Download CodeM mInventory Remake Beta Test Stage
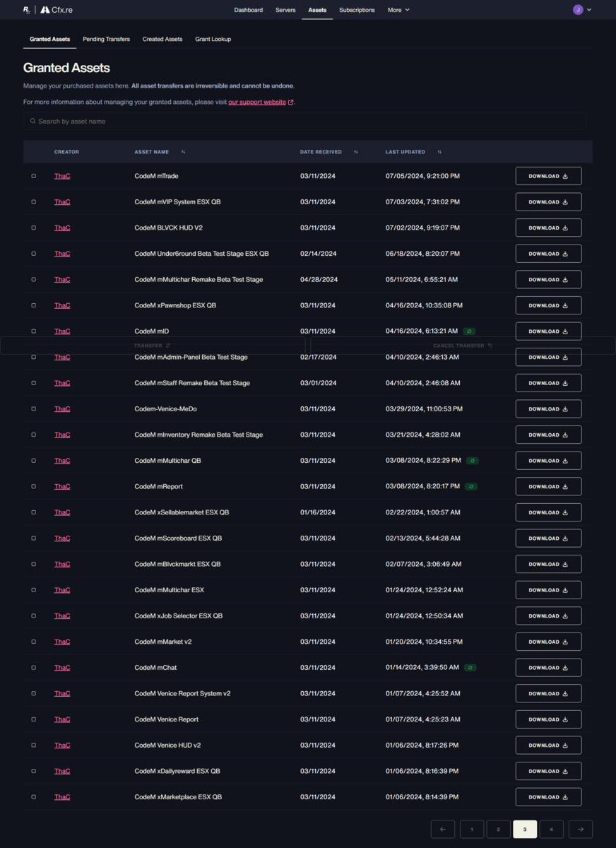This screenshot has height=848, width=616. 548,435
